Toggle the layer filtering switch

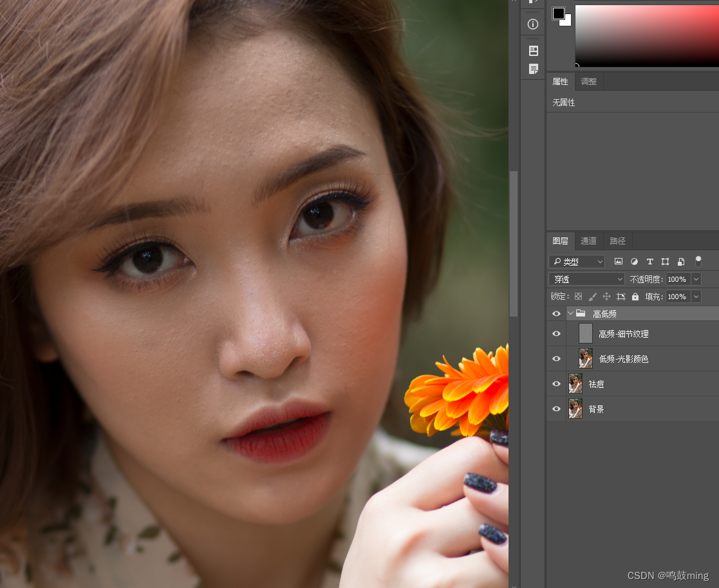(698, 261)
